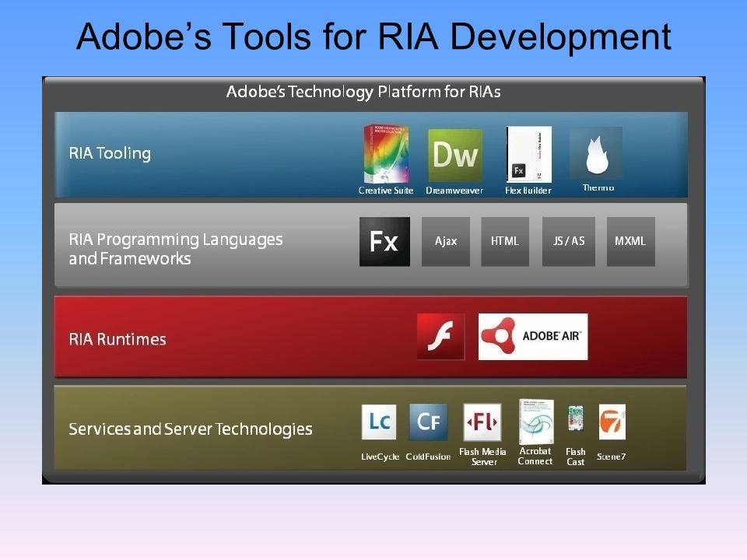This screenshot has width=747, height=560.
Task: Click the 'Scene7' caption
Action: pos(612,457)
